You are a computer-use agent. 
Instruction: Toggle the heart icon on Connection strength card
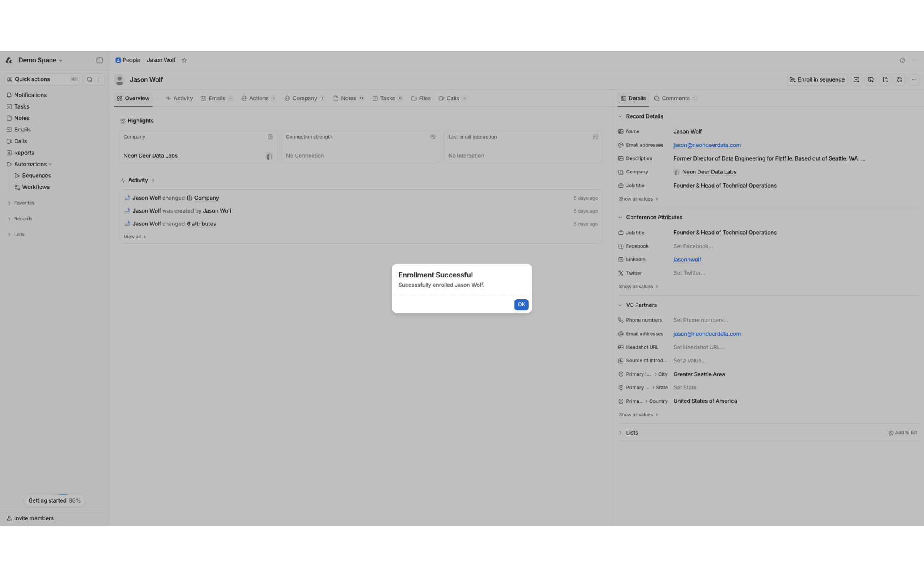coord(433,137)
